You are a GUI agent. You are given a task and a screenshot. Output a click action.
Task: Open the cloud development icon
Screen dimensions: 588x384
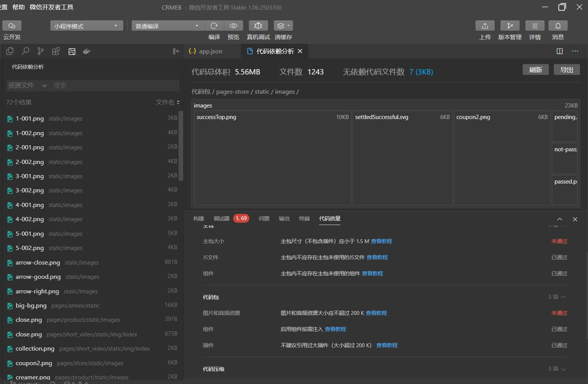click(x=12, y=26)
